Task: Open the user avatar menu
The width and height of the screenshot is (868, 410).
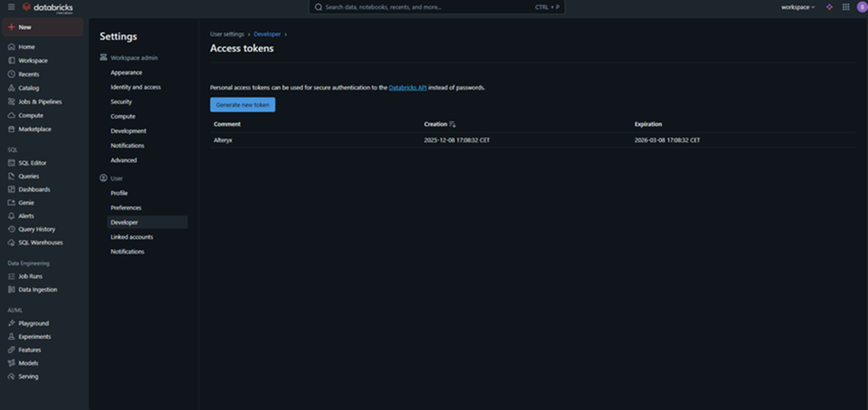Action: click(x=861, y=7)
